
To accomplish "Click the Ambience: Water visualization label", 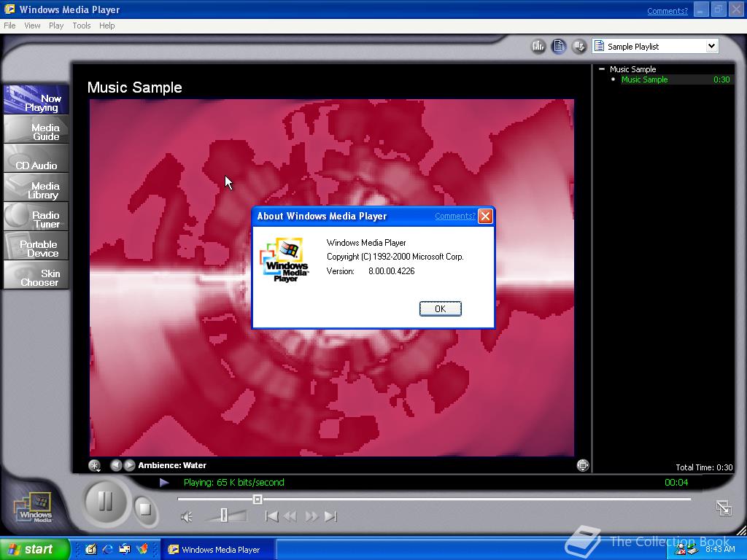I will click(x=172, y=465).
